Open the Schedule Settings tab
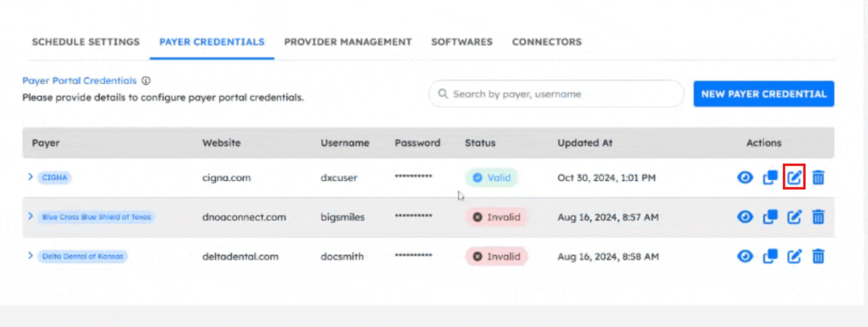The image size is (868, 327). pyautogui.click(x=86, y=42)
